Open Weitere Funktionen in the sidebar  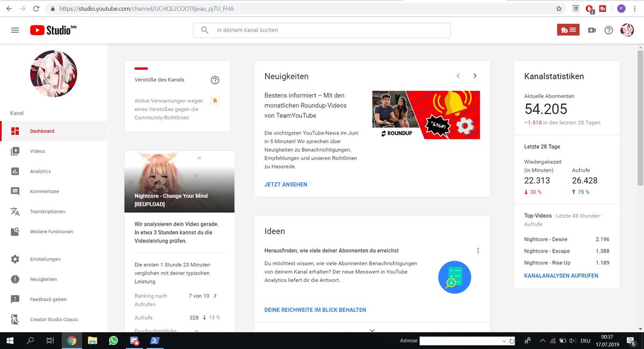coord(54,232)
